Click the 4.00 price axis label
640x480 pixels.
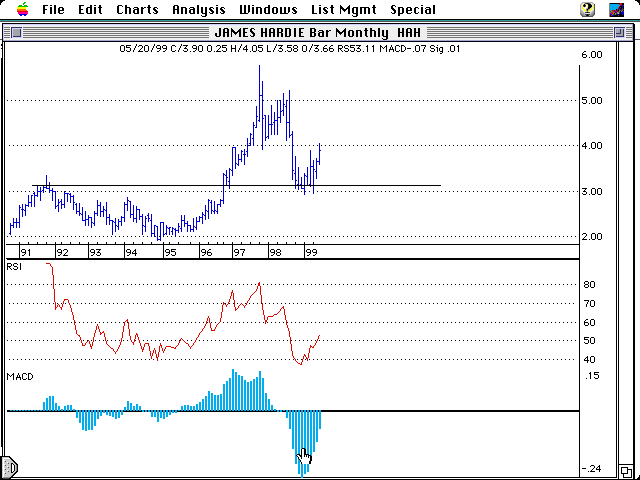[x=592, y=146]
